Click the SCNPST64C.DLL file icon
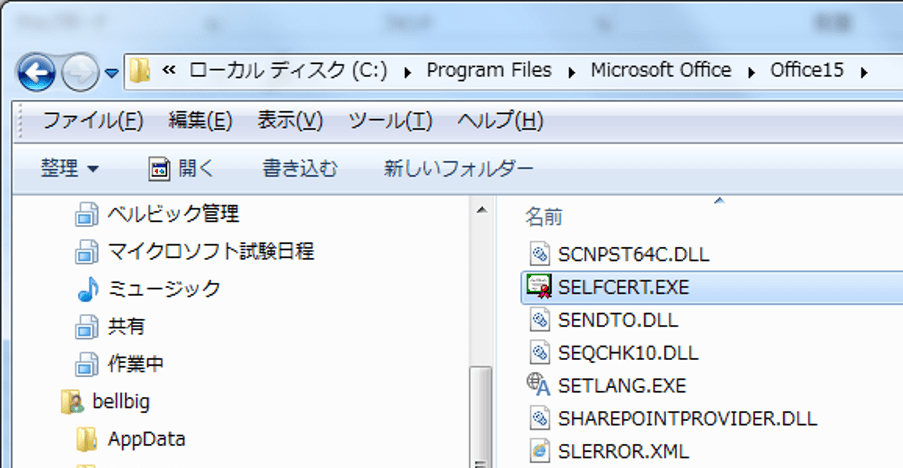903x468 pixels. (x=540, y=254)
